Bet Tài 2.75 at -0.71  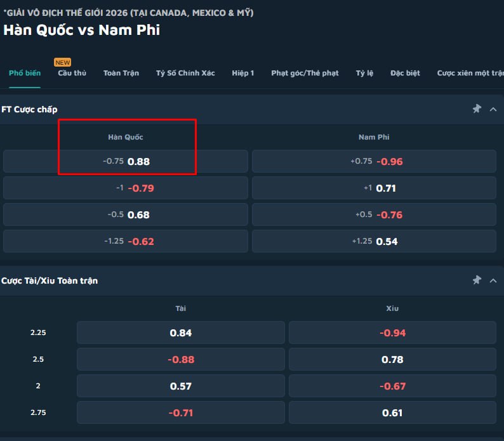point(181,412)
